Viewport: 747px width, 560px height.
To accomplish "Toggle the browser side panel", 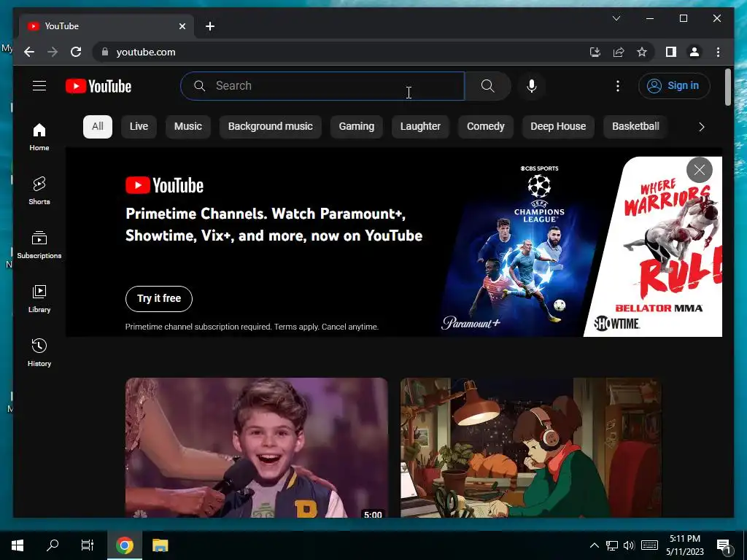I will click(x=671, y=52).
